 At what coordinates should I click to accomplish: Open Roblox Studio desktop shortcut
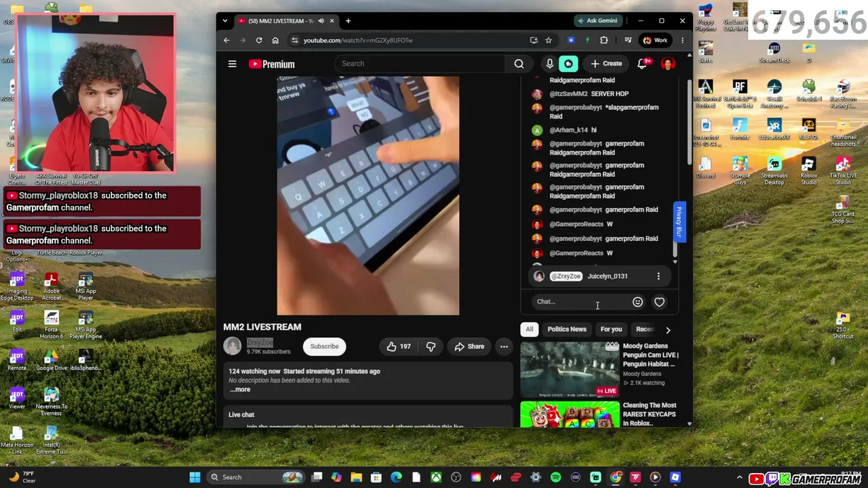(808, 169)
